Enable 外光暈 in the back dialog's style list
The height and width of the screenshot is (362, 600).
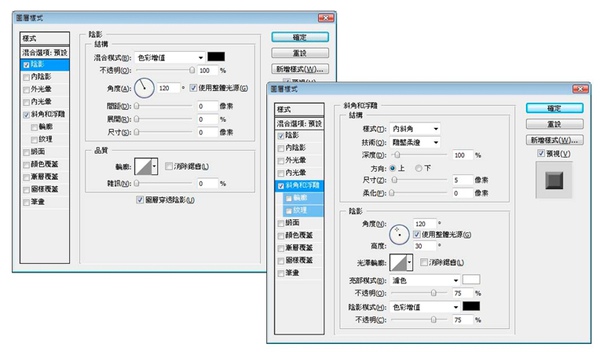click(x=26, y=90)
